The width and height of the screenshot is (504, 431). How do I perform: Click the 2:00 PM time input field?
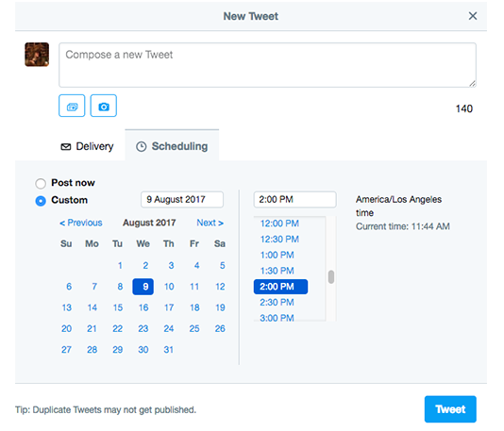click(x=294, y=199)
